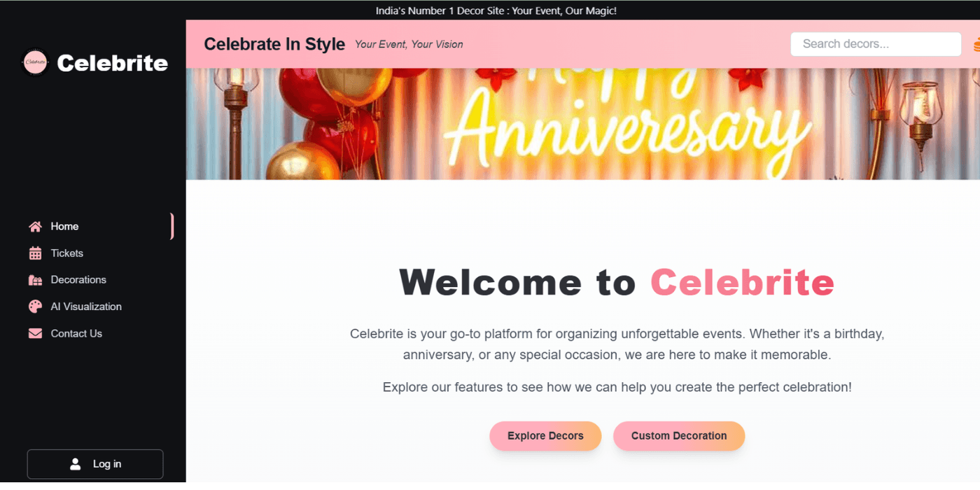Screen dimensions: 980x490
Task: Click the Custom Decoration button
Action: point(679,436)
